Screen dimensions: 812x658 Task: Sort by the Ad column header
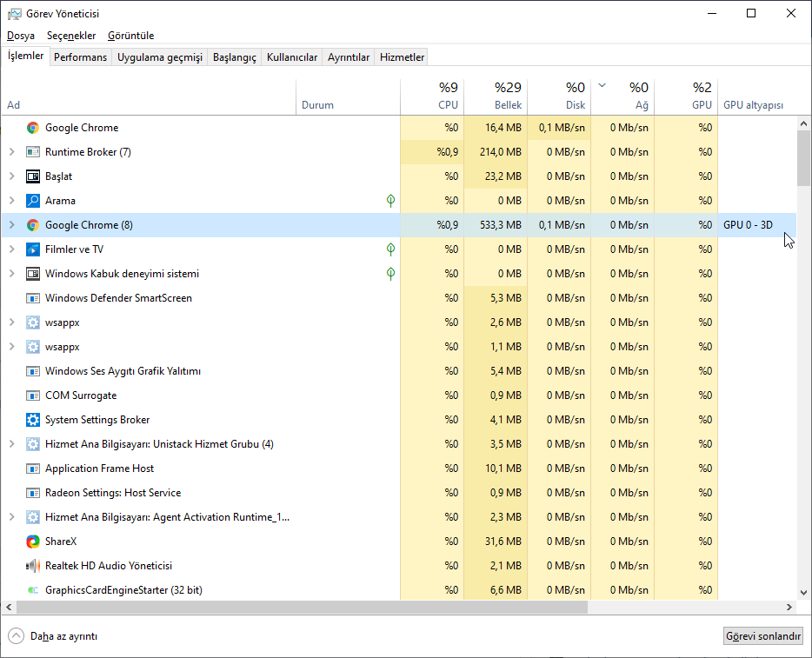pyautogui.click(x=149, y=96)
